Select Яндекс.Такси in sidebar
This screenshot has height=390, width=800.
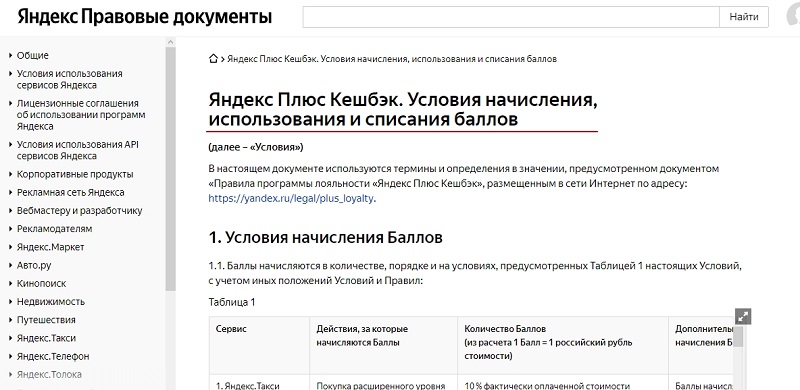[x=46, y=338]
